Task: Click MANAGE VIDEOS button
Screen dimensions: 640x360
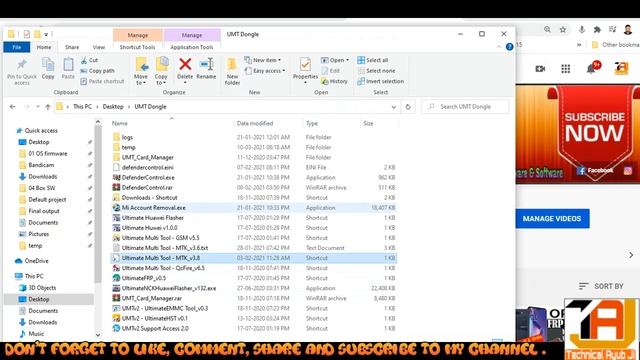Action: point(552,219)
